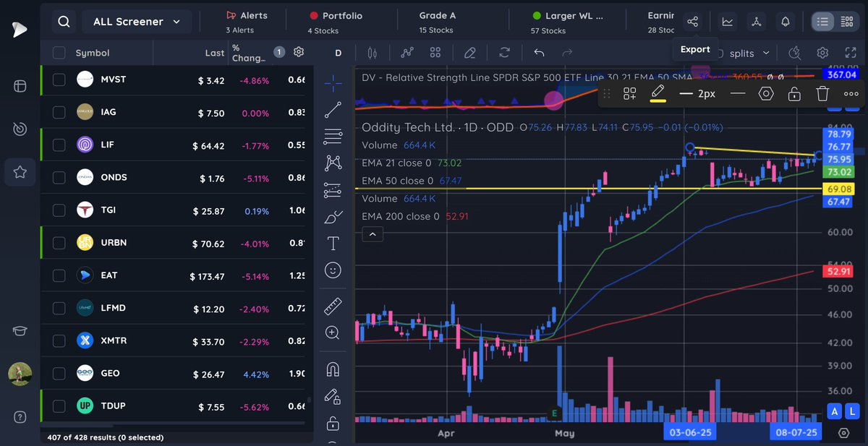Open more options on drawing toolbar
Viewport: 868px width, 446px height.
851,93
